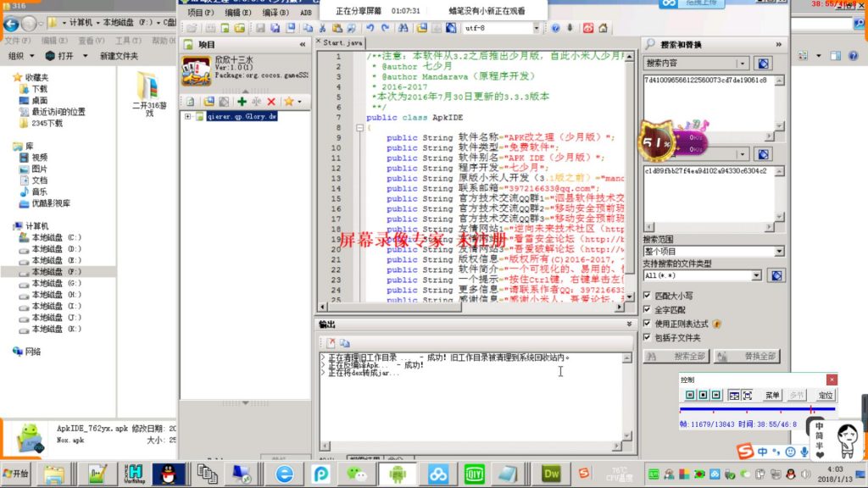Image resolution: width=868 pixels, height=488 pixels.
Task: Click the green add plus icon
Action: pos(242,102)
